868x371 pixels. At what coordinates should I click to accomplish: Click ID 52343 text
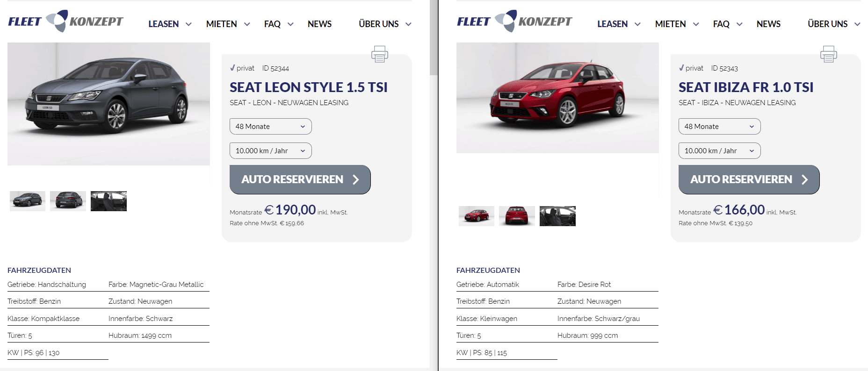(724, 68)
